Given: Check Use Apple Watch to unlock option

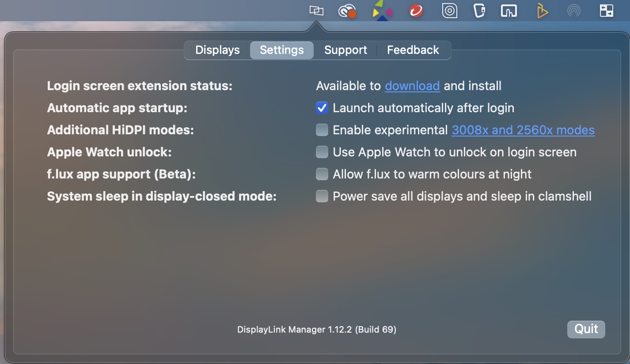Looking at the screenshot, I should tap(322, 152).
